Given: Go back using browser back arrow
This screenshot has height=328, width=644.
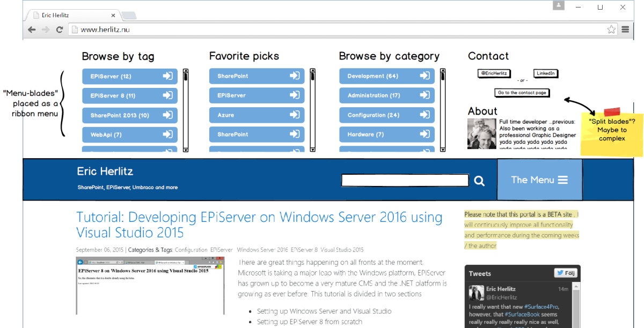Looking at the screenshot, I should 32,29.
